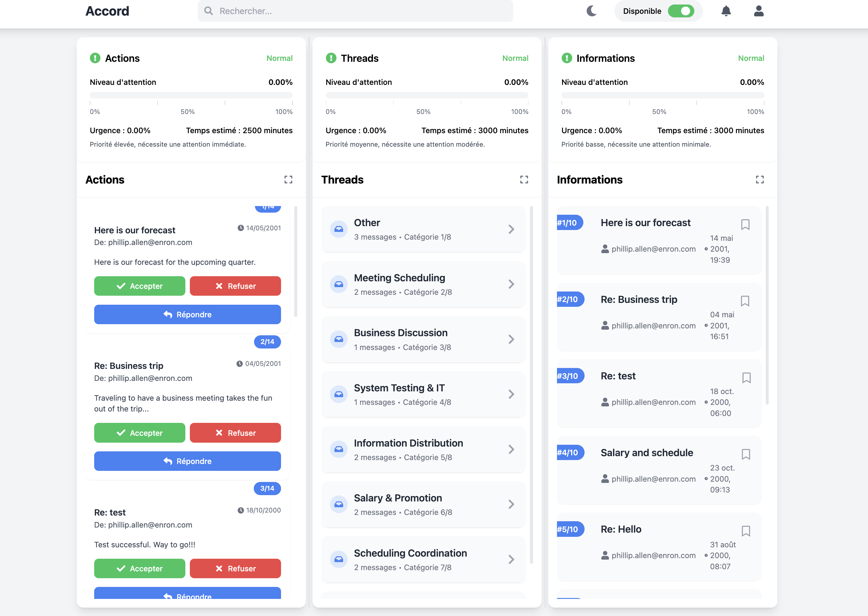This screenshot has height=616, width=868.
Task: Click the Actions status alert icon
Action: tap(95, 58)
